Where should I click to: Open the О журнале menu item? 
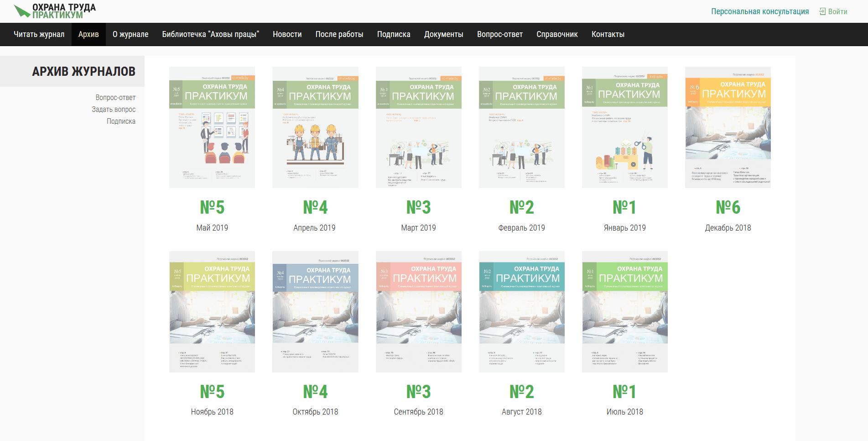pos(130,34)
